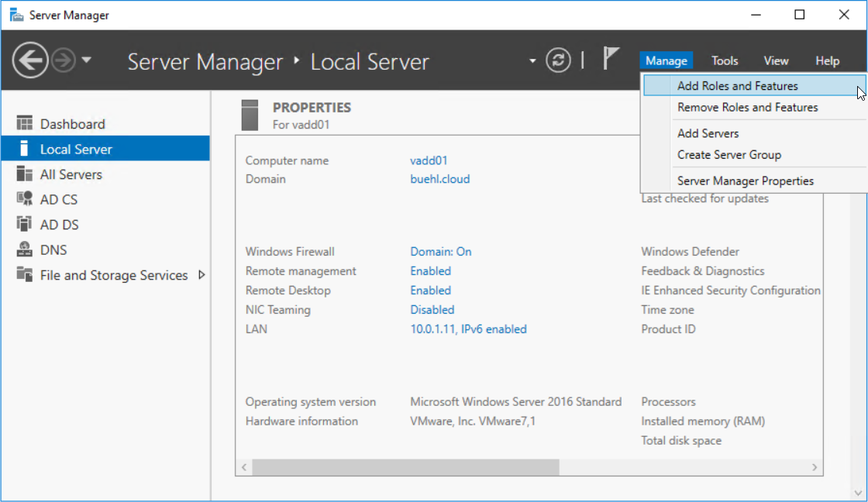Click the Processors label

click(x=668, y=402)
